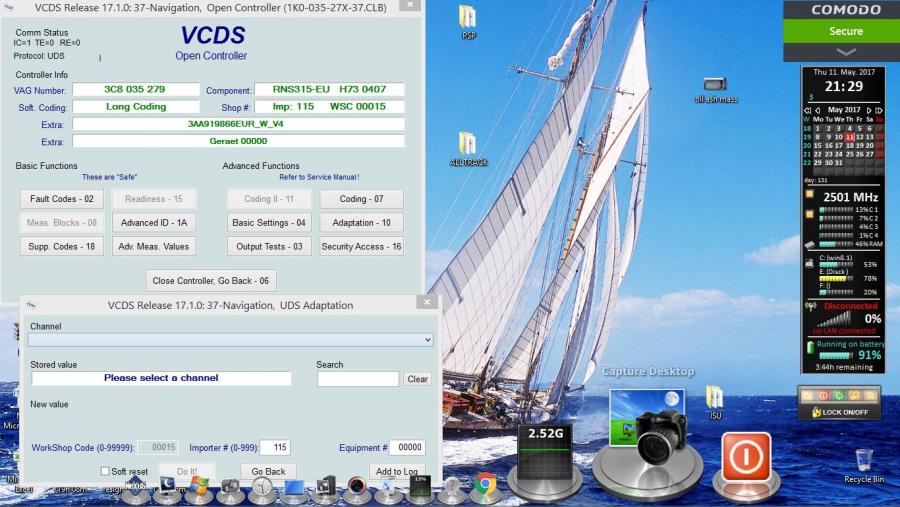
Task: Open the Windows flag dock icon
Action: [199, 488]
